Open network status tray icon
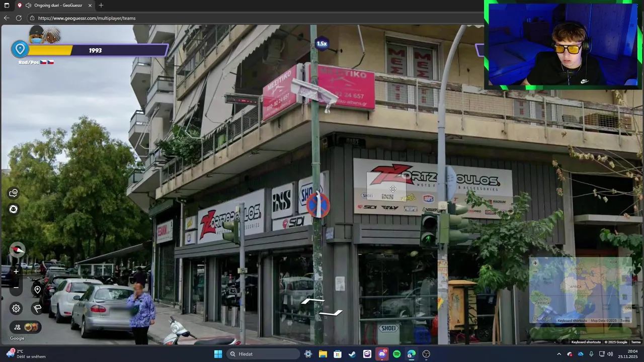 point(602,354)
